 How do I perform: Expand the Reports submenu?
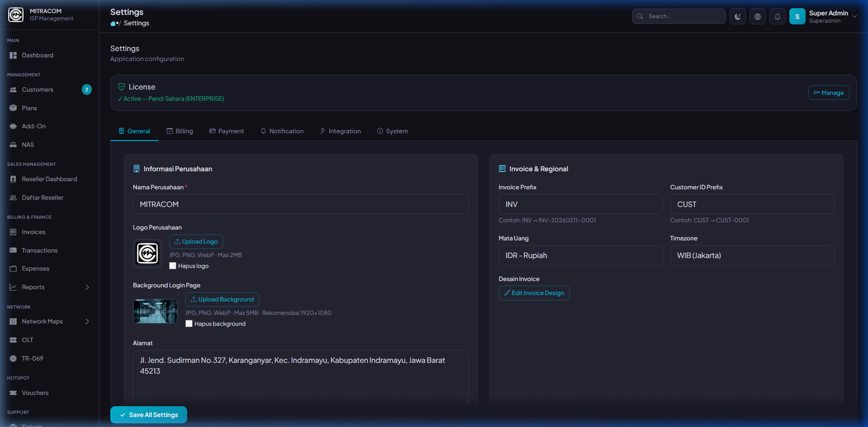click(87, 287)
